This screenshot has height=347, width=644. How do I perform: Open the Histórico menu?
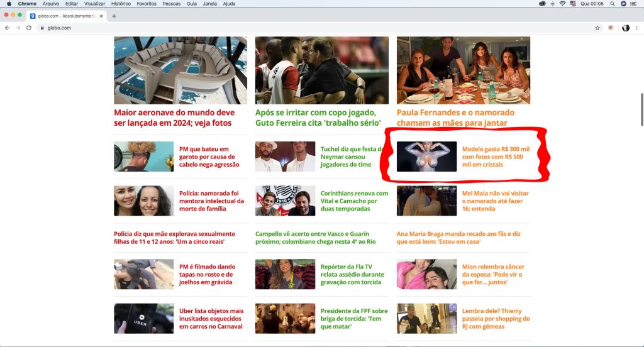[121, 4]
